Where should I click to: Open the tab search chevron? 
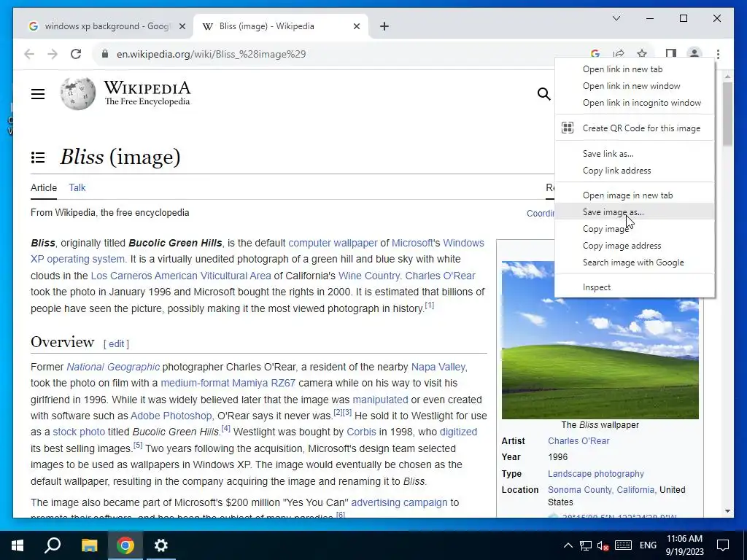pyautogui.click(x=616, y=18)
